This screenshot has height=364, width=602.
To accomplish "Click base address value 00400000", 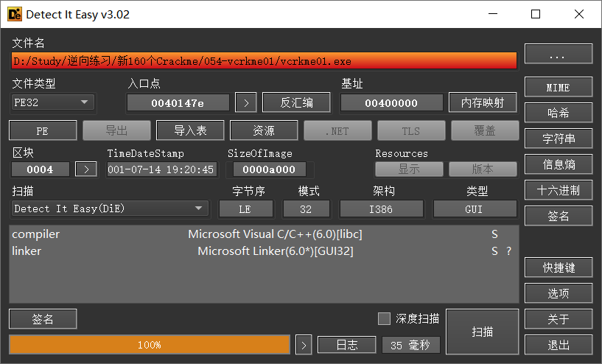I will pyautogui.click(x=391, y=103).
